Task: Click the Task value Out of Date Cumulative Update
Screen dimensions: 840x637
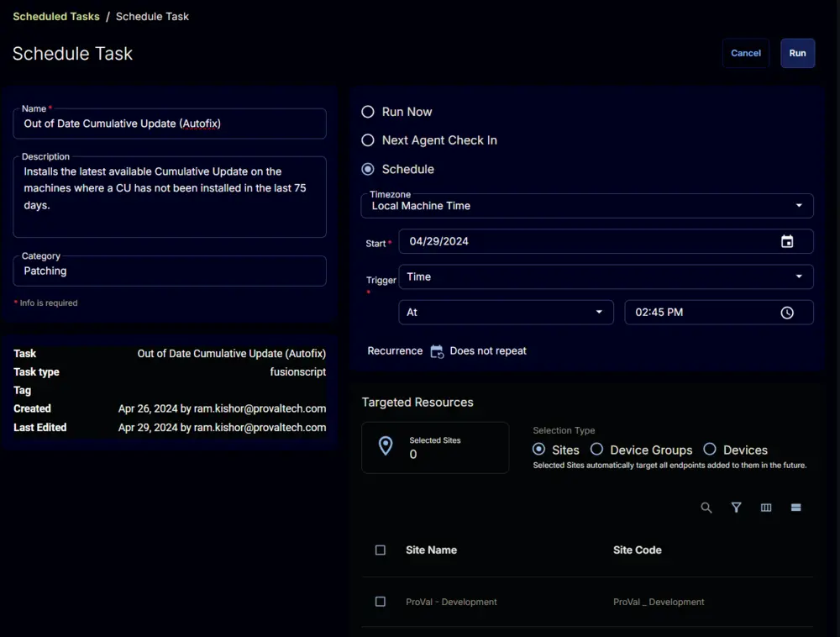Action: point(232,354)
